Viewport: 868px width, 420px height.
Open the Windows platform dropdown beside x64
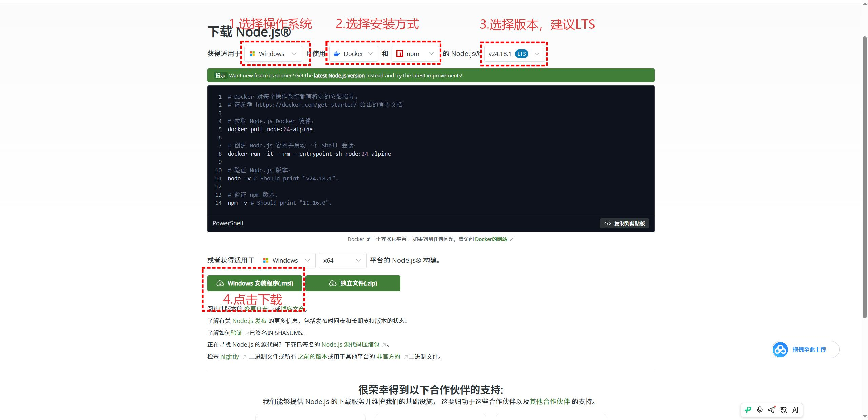[287, 260]
